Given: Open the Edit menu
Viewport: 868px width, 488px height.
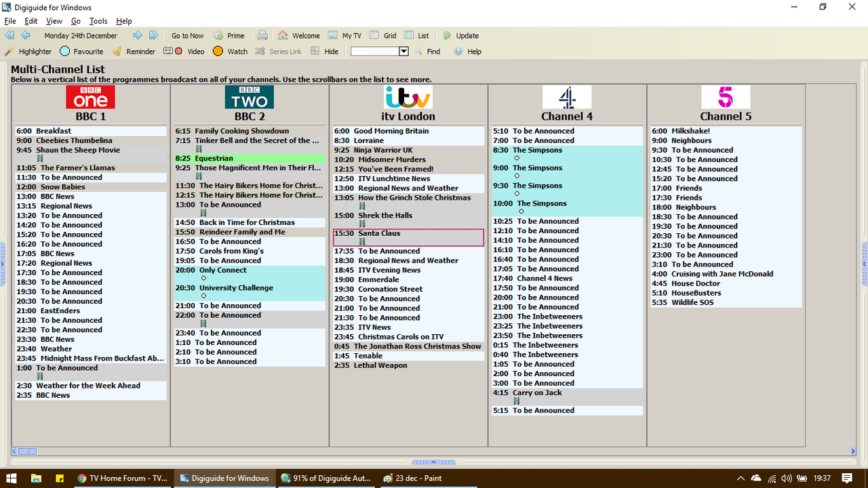Looking at the screenshot, I should pyautogui.click(x=31, y=21).
